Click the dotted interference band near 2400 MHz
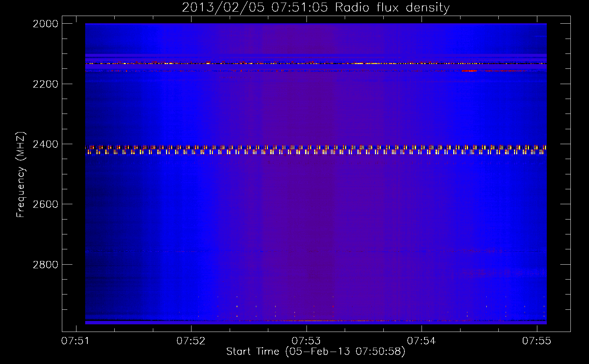 [x=316, y=150]
